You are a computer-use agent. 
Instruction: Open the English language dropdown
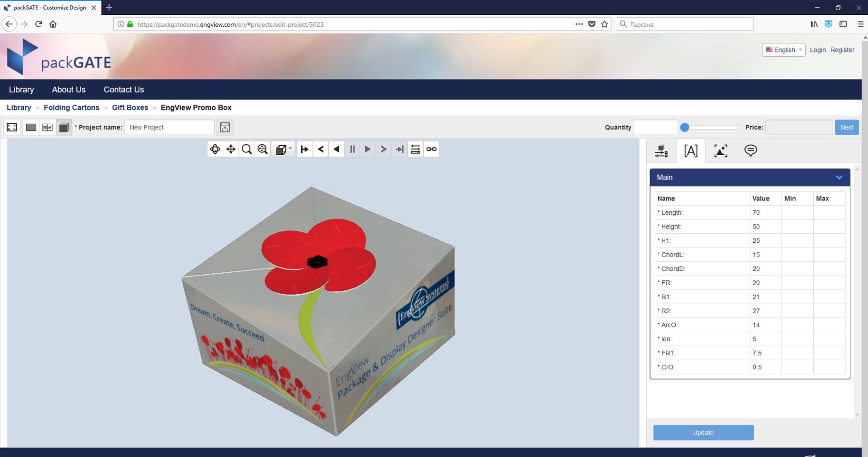(784, 50)
